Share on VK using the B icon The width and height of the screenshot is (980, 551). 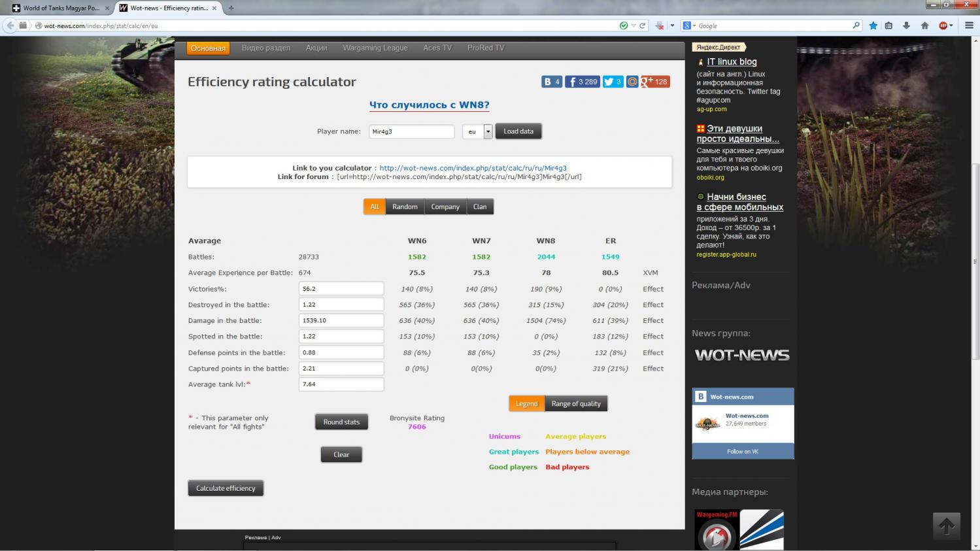pyautogui.click(x=547, y=82)
